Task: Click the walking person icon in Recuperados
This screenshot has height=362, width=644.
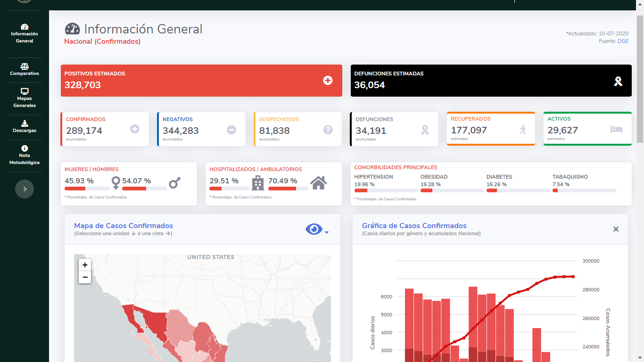Action: click(x=523, y=129)
